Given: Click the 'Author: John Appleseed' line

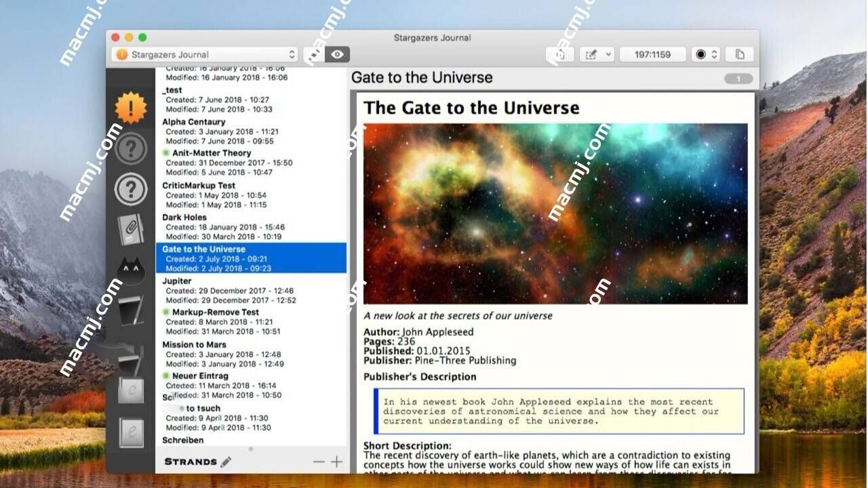Looking at the screenshot, I should [x=418, y=332].
